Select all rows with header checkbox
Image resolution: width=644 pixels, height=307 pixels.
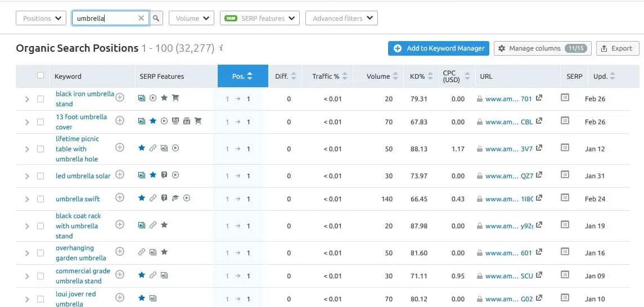pyautogui.click(x=40, y=76)
